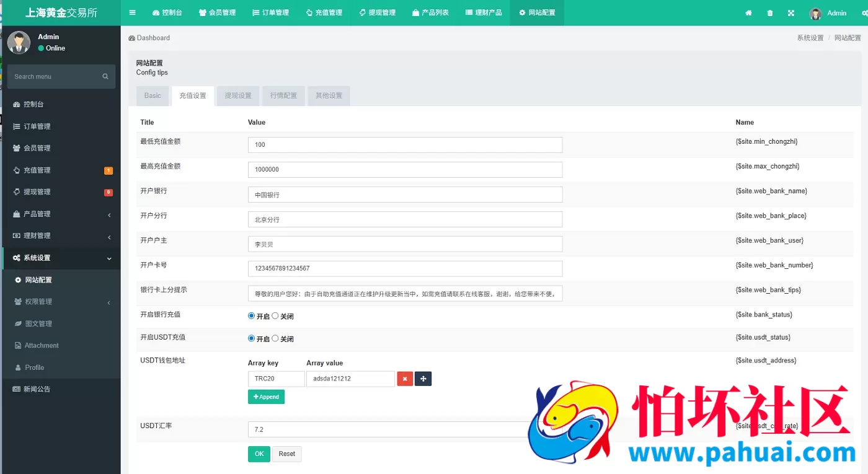
Task: Select 开启 for 开启银行充值
Action: click(x=252, y=316)
